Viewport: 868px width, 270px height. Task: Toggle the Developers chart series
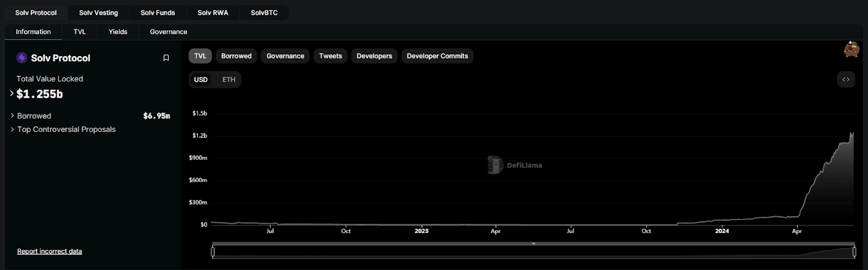point(374,56)
